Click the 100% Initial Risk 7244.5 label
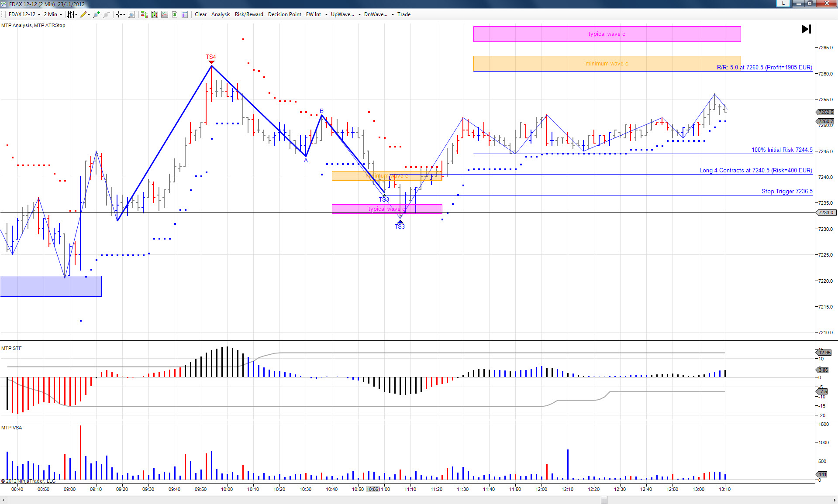The image size is (838, 504). click(x=782, y=150)
